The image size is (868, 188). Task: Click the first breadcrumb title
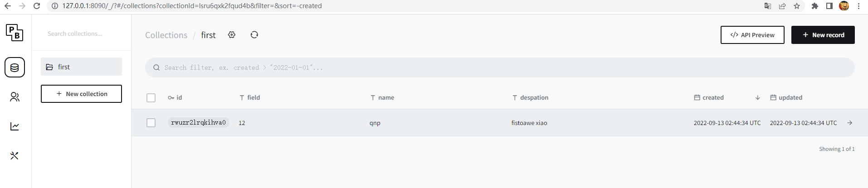click(x=209, y=35)
